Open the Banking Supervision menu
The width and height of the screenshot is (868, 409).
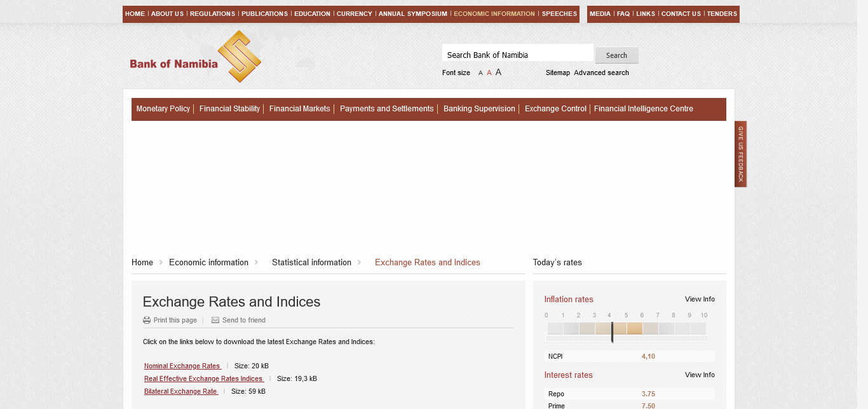479,109
